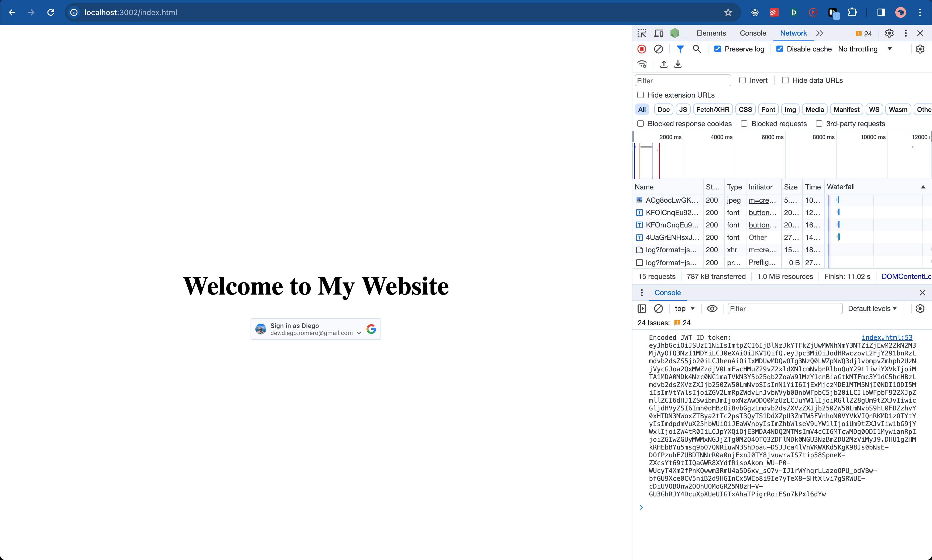Uncheck Preserve log

tap(718, 49)
